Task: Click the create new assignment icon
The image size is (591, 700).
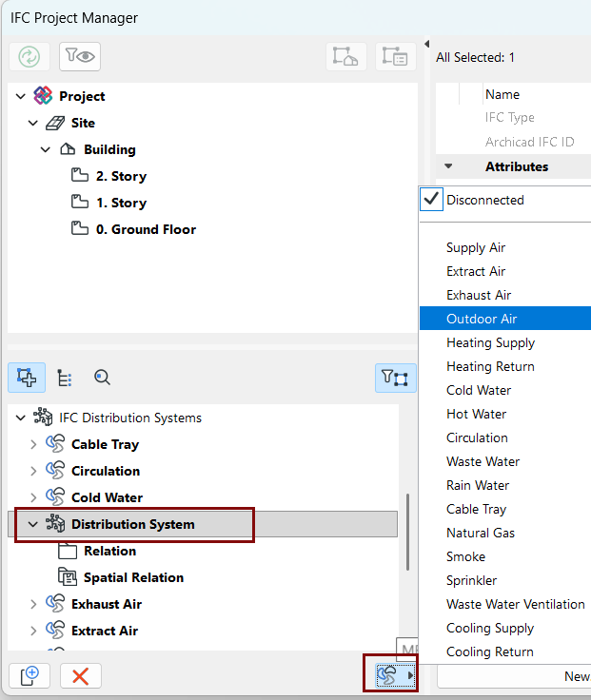Action: pyautogui.click(x=30, y=676)
